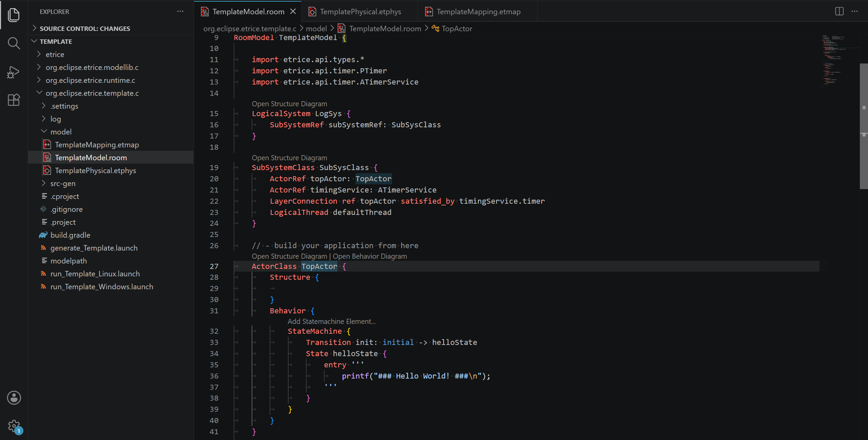Click the TemplateMapping.etmap file icon in explorer

[x=47, y=145]
